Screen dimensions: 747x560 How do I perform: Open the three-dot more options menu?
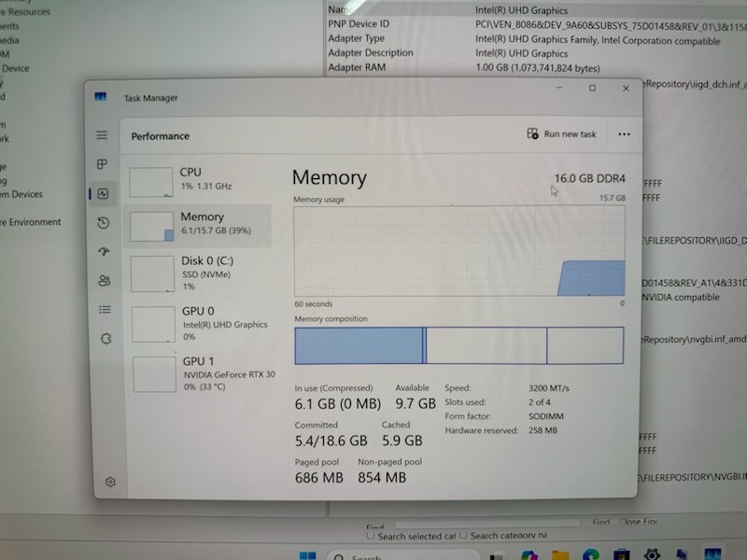click(x=624, y=134)
